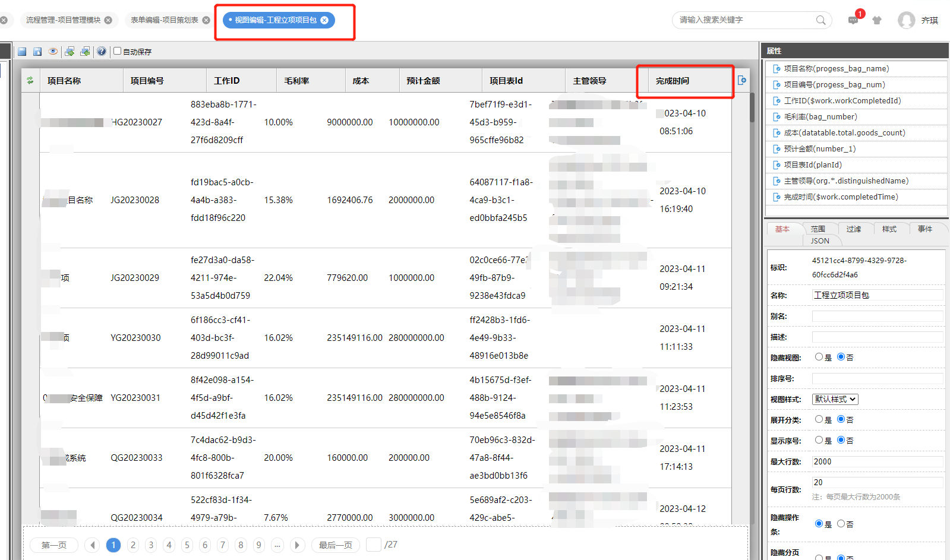Click the 最后一页 pagination button

tap(336, 545)
